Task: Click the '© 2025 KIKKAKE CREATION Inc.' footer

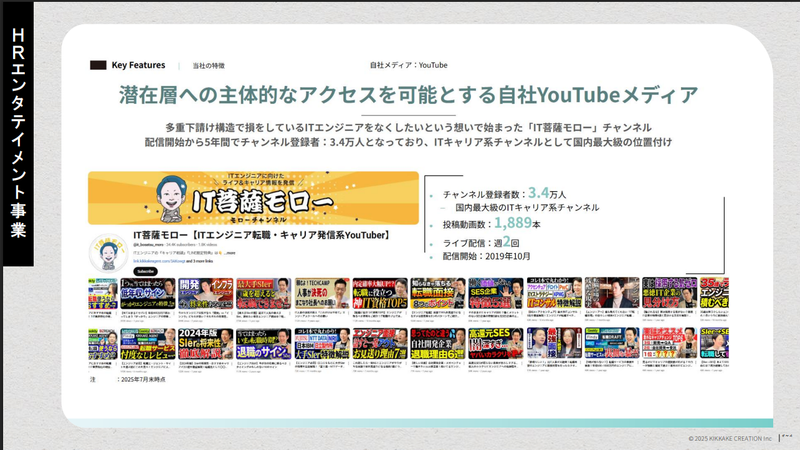Action: tap(730, 438)
